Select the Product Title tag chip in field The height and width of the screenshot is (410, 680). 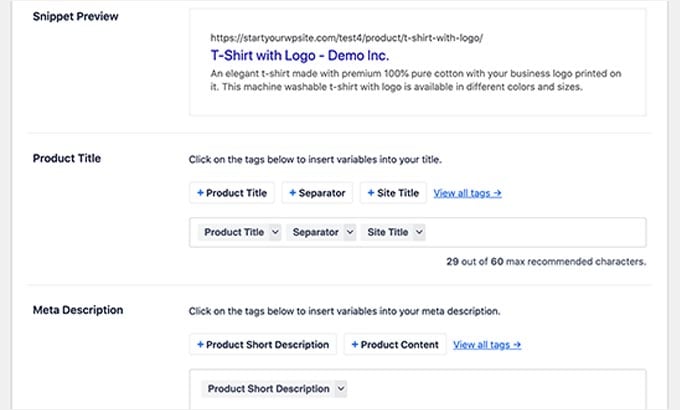click(x=234, y=232)
